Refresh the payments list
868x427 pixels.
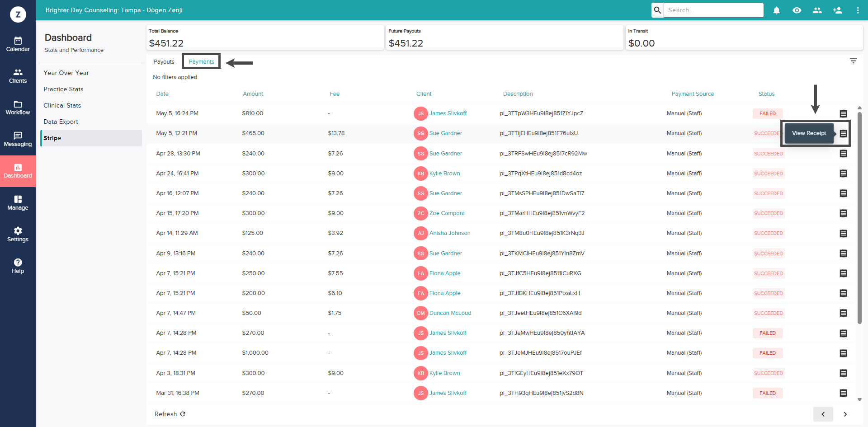170,414
